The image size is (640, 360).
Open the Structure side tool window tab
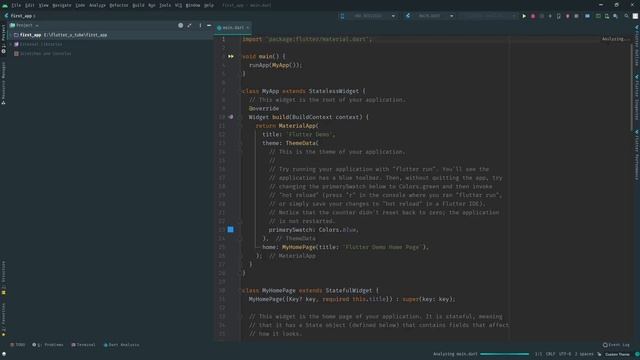4,278
